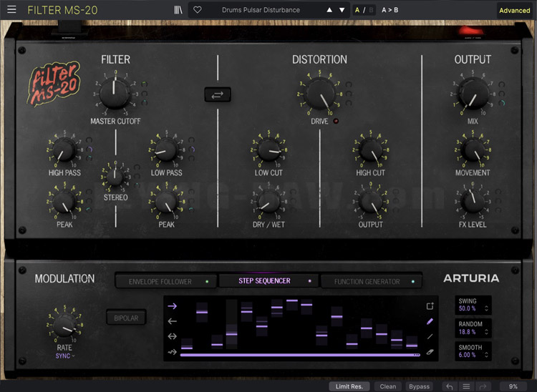
Task: Set sequencer direction to backward arrow
Action: click(x=173, y=321)
